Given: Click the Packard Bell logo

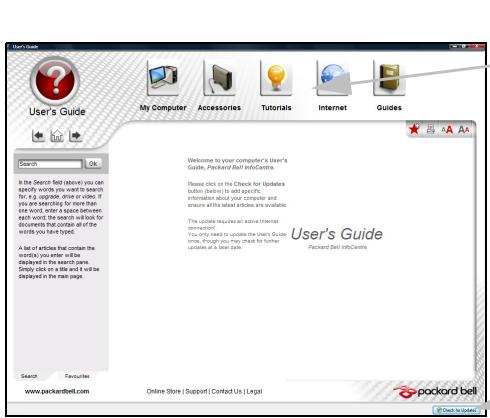Looking at the screenshot, I should coord(435,392).
